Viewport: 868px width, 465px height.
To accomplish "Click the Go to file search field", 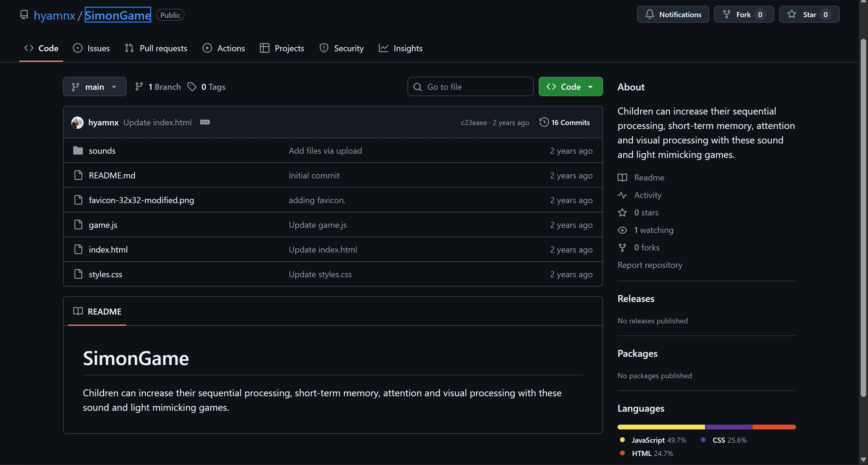I will 470,86.
